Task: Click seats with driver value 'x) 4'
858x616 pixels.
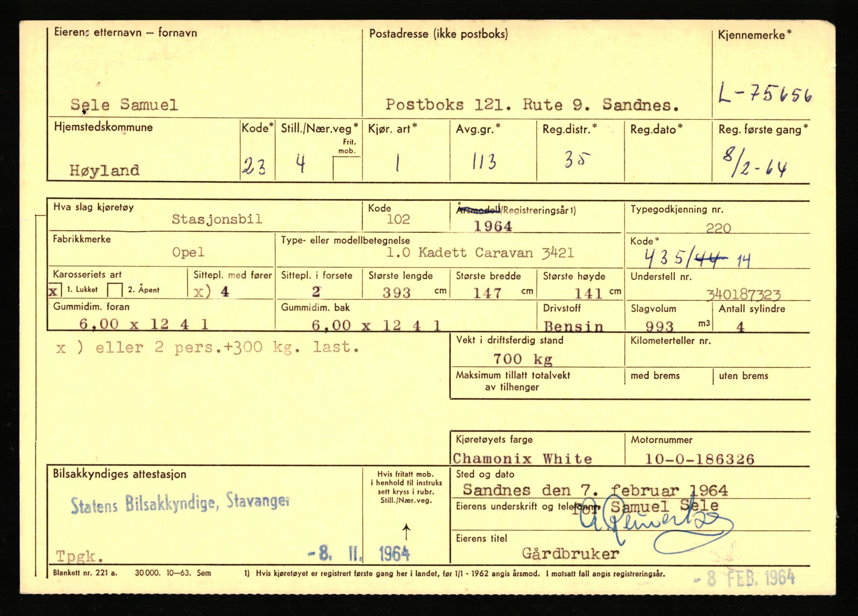Action: tap(212, 291)
